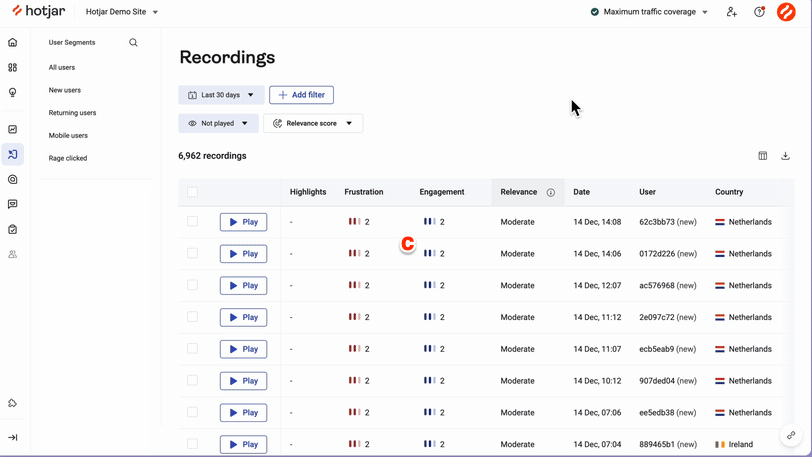The height and width of the screenshot is (457, 812).
Task: Toggle the select-all checkbox in table header
Action: pyautogui.click(x=192, y=192)
